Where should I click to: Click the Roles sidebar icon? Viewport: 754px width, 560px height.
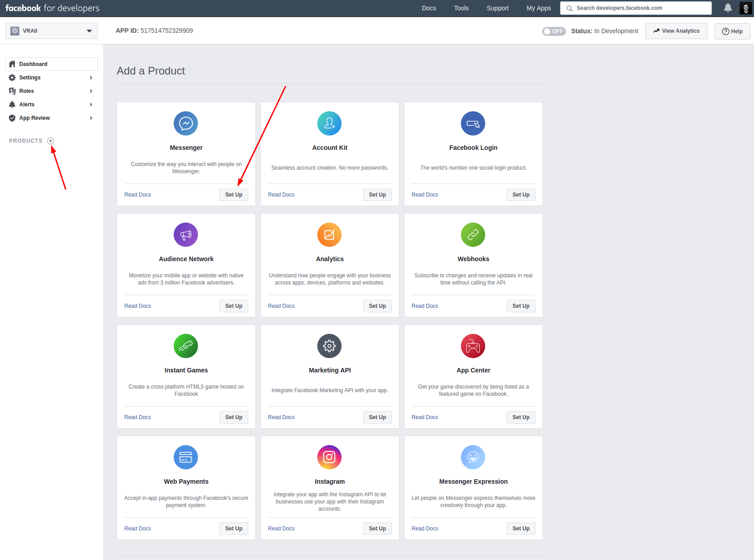click(12, 91)
